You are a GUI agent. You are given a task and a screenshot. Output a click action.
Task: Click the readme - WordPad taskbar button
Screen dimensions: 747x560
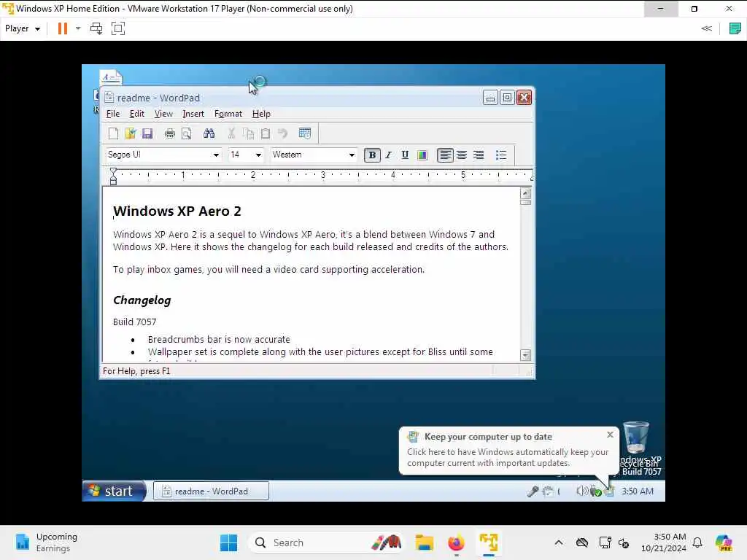click(x=211, y=491)
